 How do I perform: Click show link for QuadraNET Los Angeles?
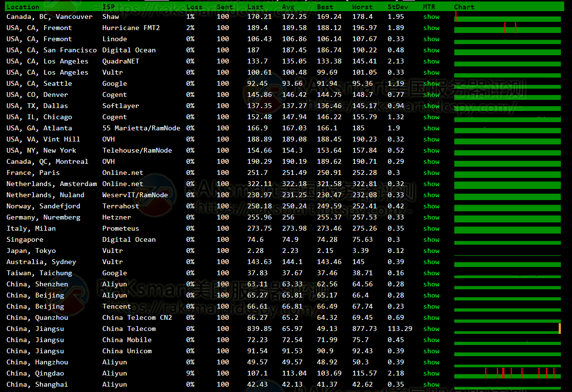(x=431, y=62)
